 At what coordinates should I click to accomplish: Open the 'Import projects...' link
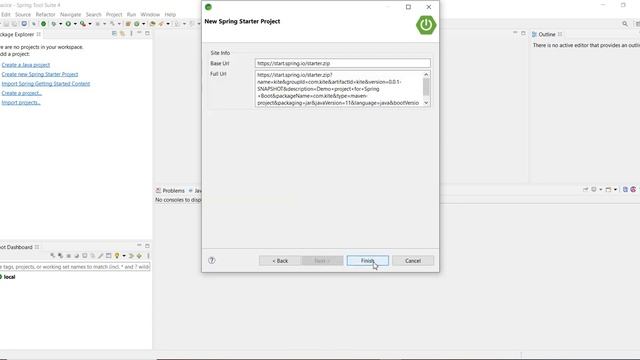coord(21,102)
